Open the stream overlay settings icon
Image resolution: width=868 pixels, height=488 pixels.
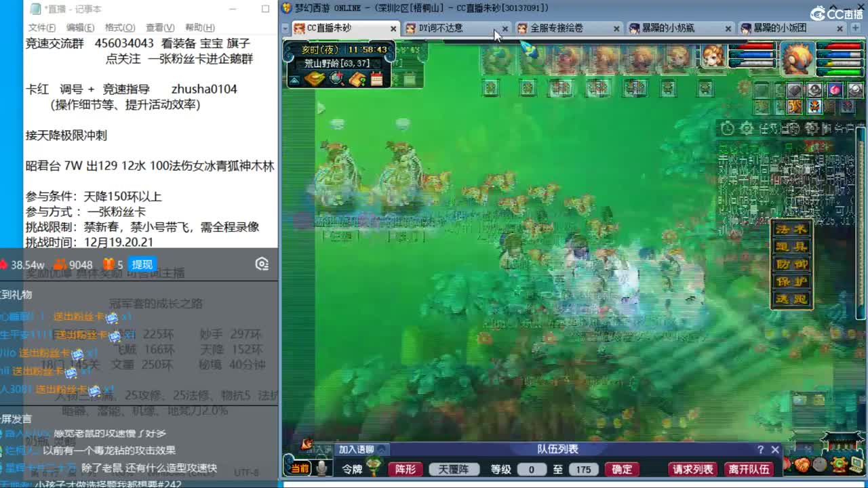point(262,264)
